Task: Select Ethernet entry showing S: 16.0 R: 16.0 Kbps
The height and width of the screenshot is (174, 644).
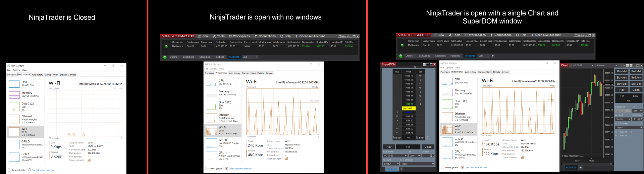Action: click(223, 118)
